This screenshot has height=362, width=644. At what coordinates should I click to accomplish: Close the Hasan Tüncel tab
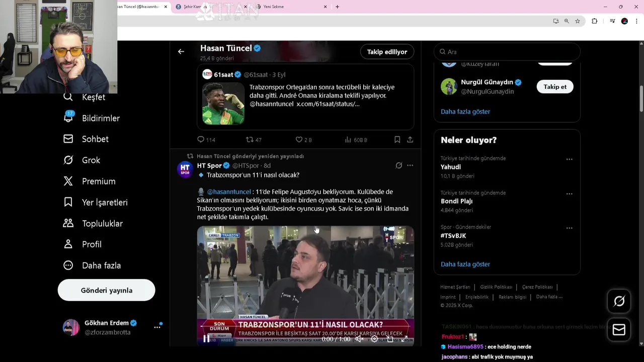click(x=166, y=7)
